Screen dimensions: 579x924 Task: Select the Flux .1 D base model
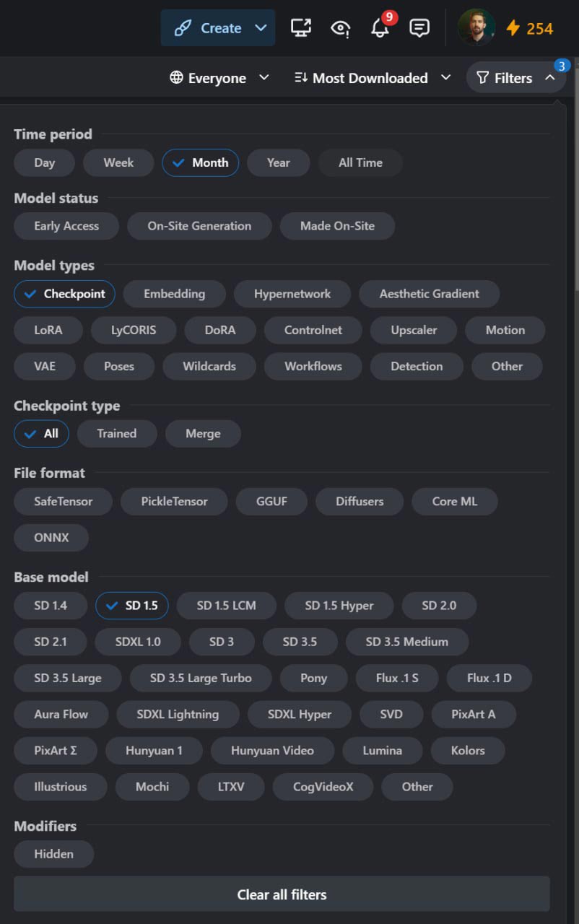pos(489,678)
